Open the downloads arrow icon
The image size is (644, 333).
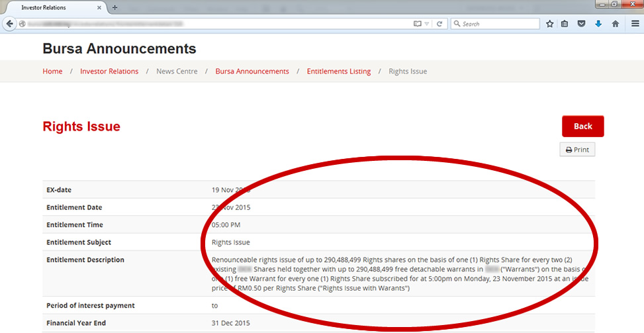point(598,24)
